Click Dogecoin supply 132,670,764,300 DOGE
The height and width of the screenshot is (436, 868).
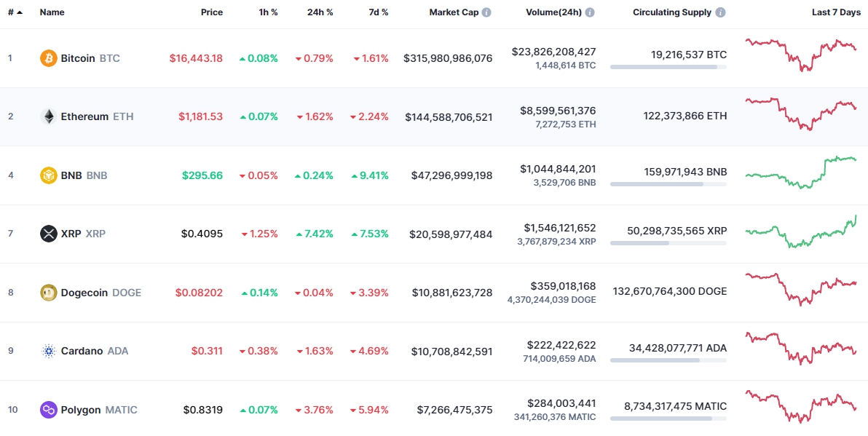coord(670,292)
